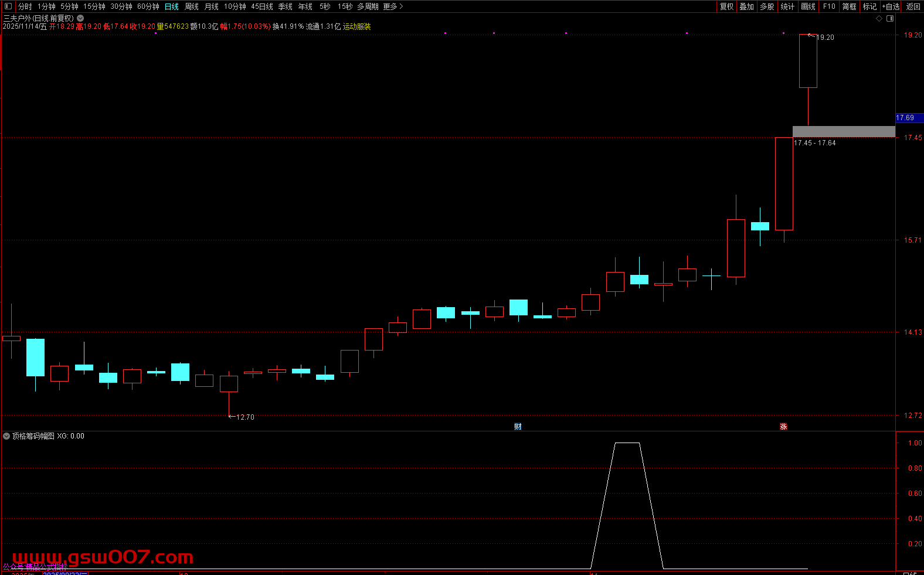Open the F10 company info

coord(829,6)
